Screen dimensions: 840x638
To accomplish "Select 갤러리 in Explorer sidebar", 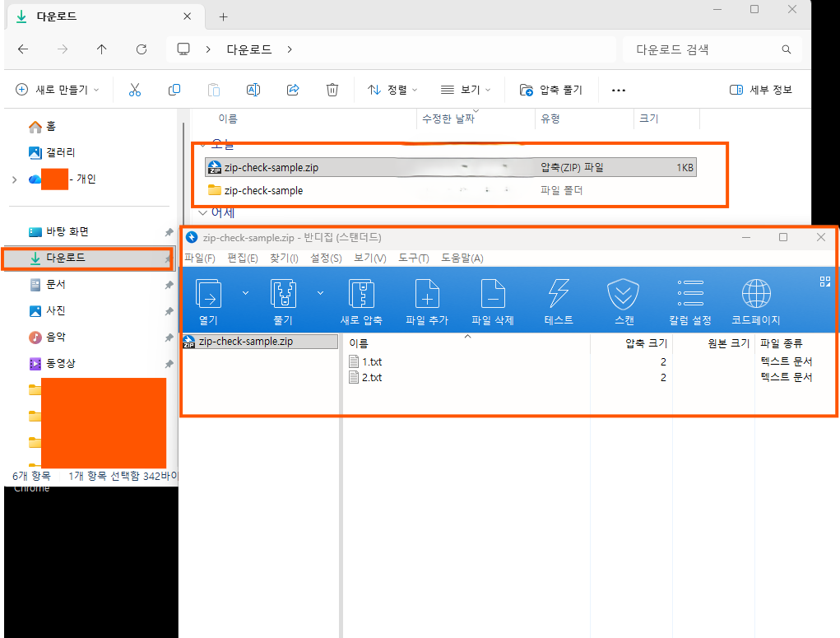I will (52, 153).
